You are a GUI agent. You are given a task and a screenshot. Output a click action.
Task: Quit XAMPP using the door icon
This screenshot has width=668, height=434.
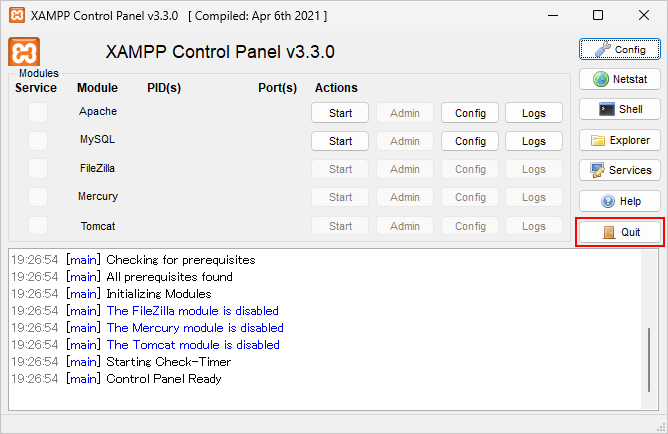click(609, 233)
